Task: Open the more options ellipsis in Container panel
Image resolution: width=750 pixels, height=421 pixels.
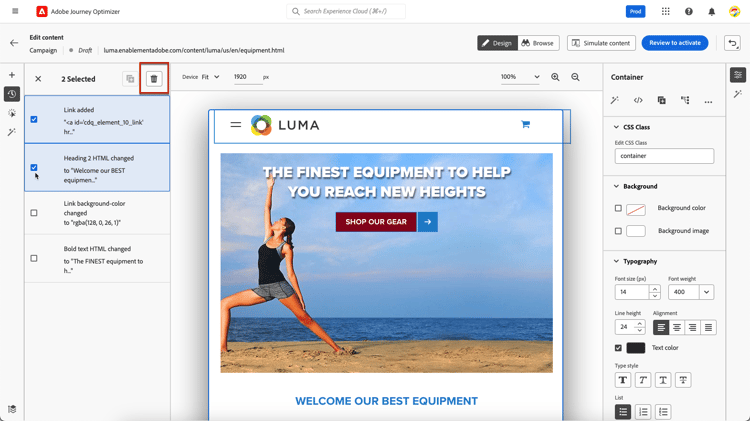Action: click(x=708, y=101)
